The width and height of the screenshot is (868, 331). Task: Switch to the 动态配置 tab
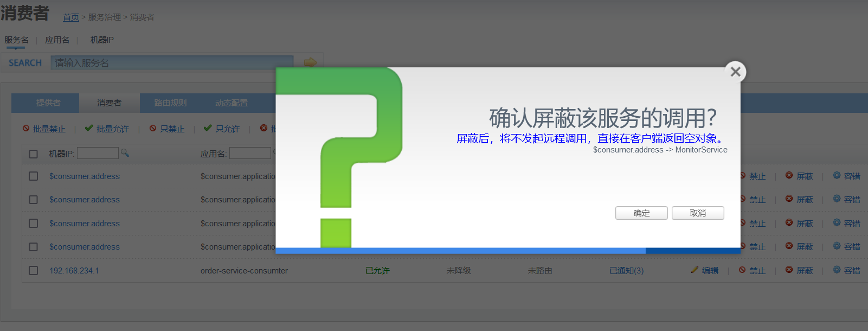(x=232, y=103)
